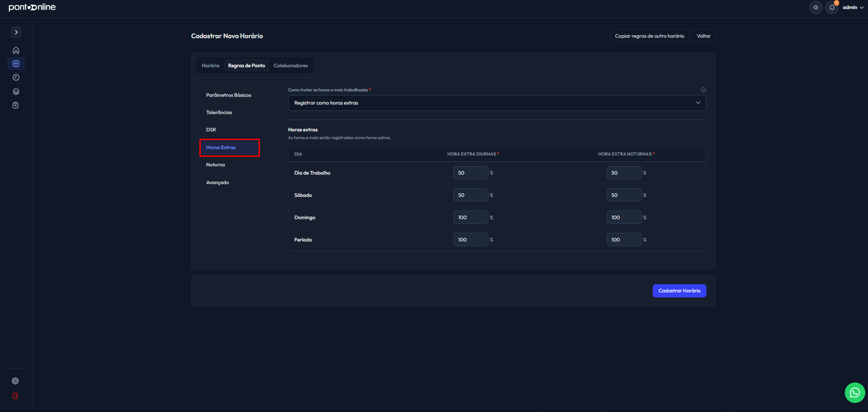This screenshot has height=412, width=868.
Task: Click the pontoOnline logo
Action: tap(32, 7)
